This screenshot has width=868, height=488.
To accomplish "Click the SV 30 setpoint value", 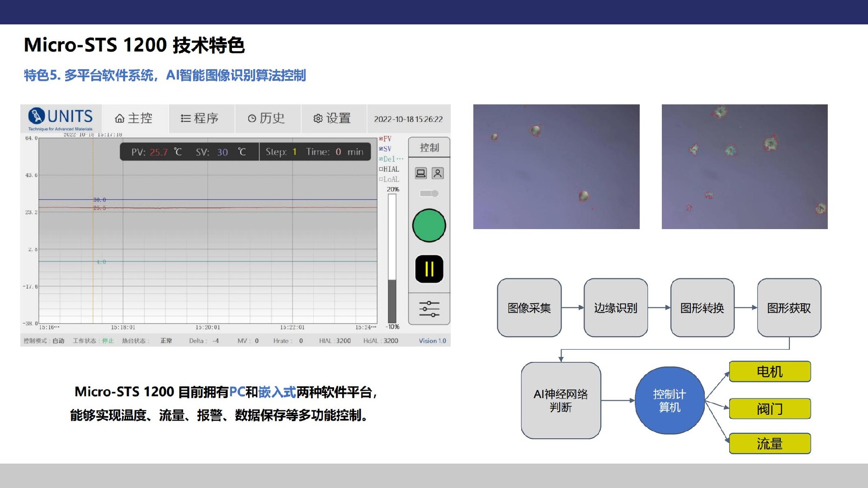I will (x=222, y=152).
